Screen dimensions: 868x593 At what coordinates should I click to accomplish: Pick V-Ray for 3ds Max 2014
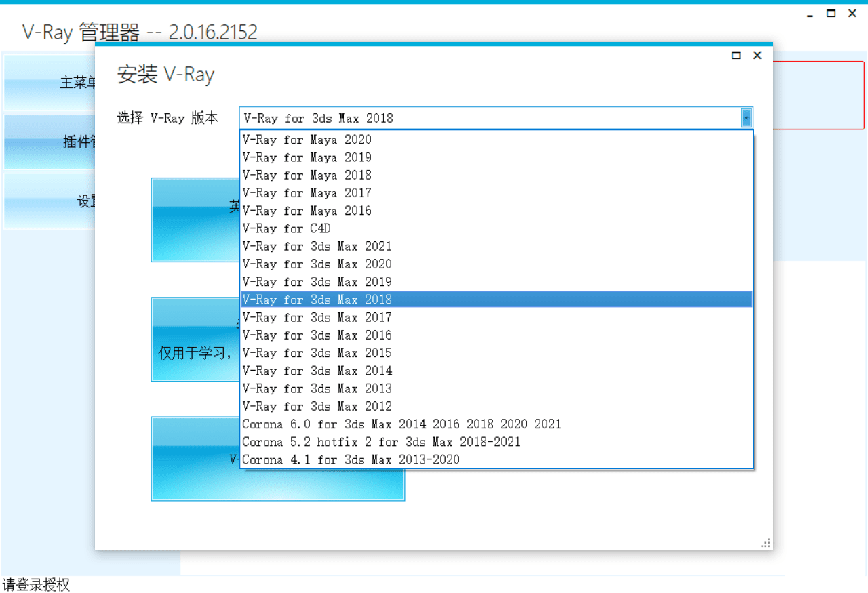click(496, 371)
